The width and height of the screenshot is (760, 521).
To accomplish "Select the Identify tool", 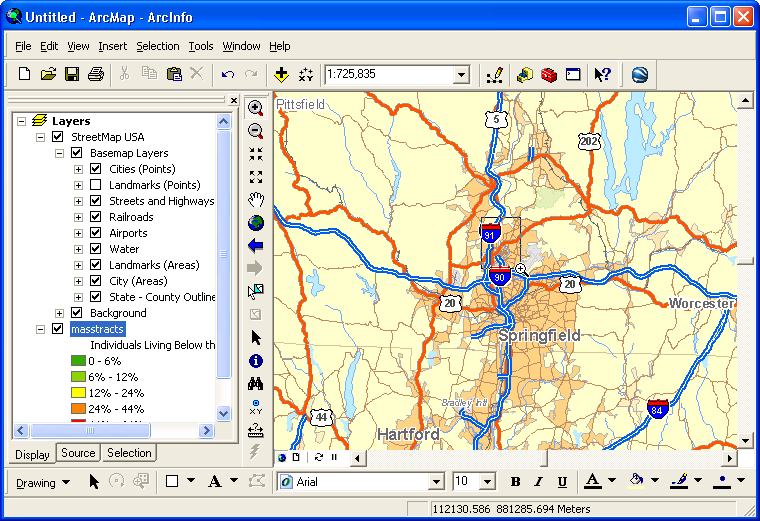I will point(256,361).
